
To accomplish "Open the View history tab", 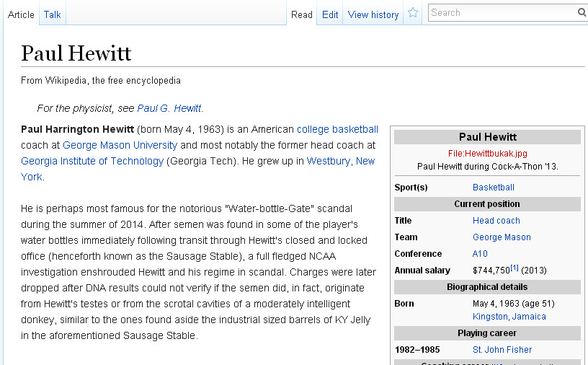I will pos(373,14).
